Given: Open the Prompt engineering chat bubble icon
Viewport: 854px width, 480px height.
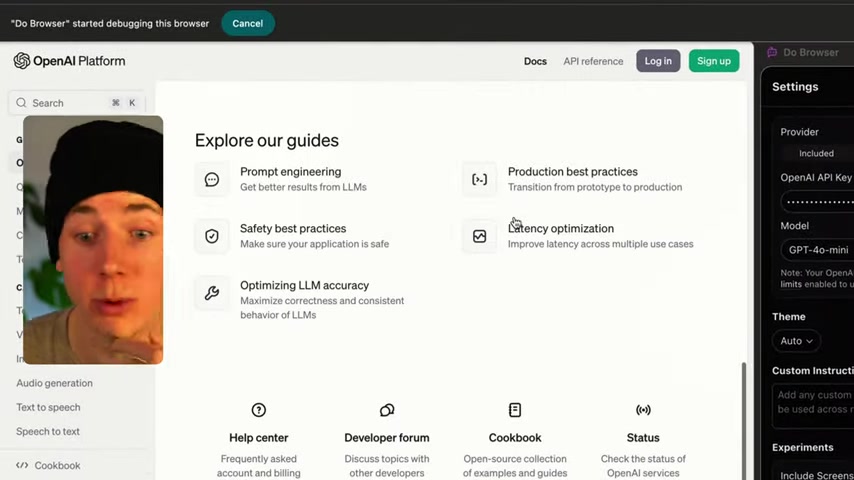Looking at the screenshot, I should pos(212,179).
